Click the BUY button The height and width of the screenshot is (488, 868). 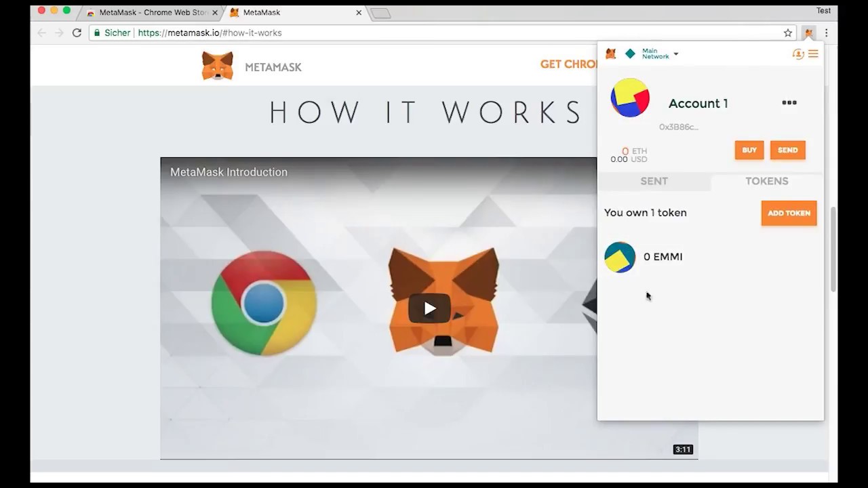click(749, 150)
